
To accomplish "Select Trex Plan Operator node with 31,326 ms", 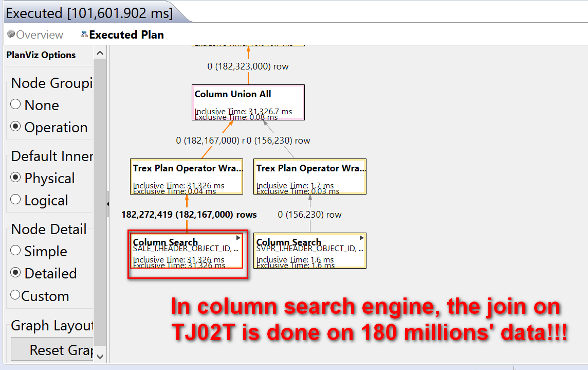I will pyautogui.click(x=187, y=177).
